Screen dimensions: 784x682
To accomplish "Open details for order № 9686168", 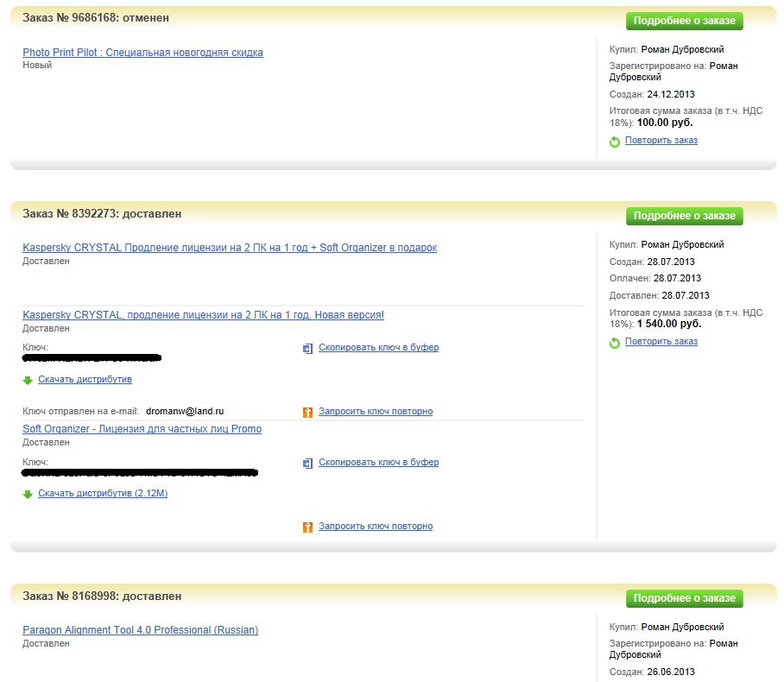I will [684, 21].
